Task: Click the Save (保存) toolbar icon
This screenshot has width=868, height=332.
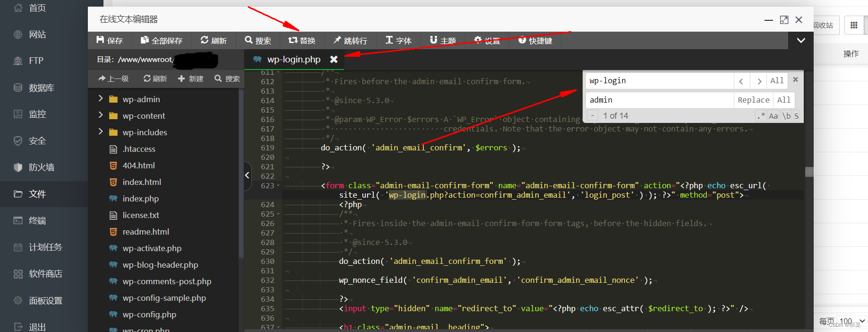Action: coord(109,41)
